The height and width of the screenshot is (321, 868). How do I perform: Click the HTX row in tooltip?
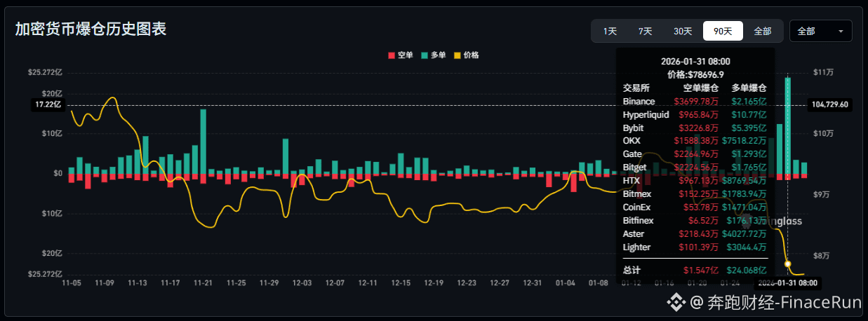pyautogui.click(x=695, y=181)
